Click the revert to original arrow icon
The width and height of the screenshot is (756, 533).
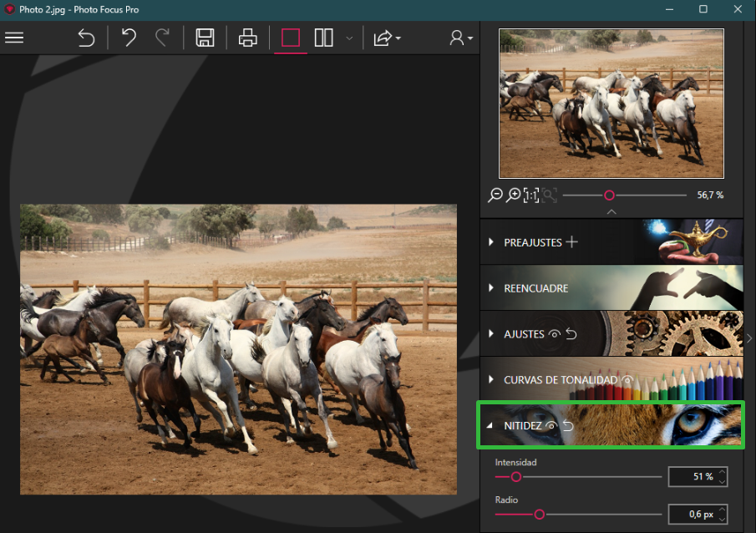pos(86,38)
